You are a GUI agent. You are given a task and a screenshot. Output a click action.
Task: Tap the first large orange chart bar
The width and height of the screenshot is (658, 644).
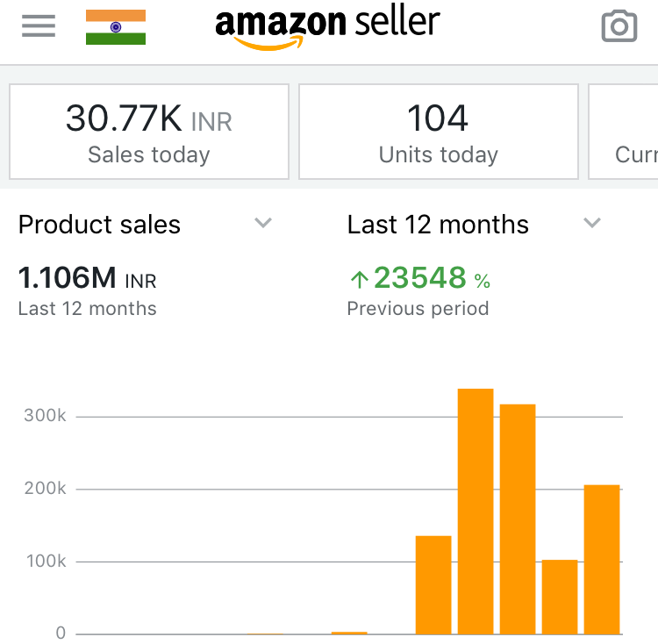pos(433,584)
